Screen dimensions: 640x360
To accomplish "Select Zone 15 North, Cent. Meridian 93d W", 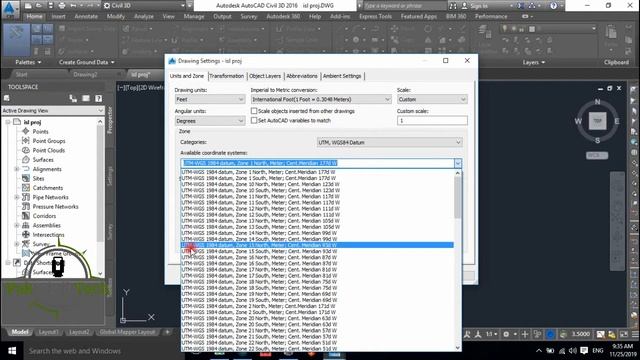I will [317, 245].
